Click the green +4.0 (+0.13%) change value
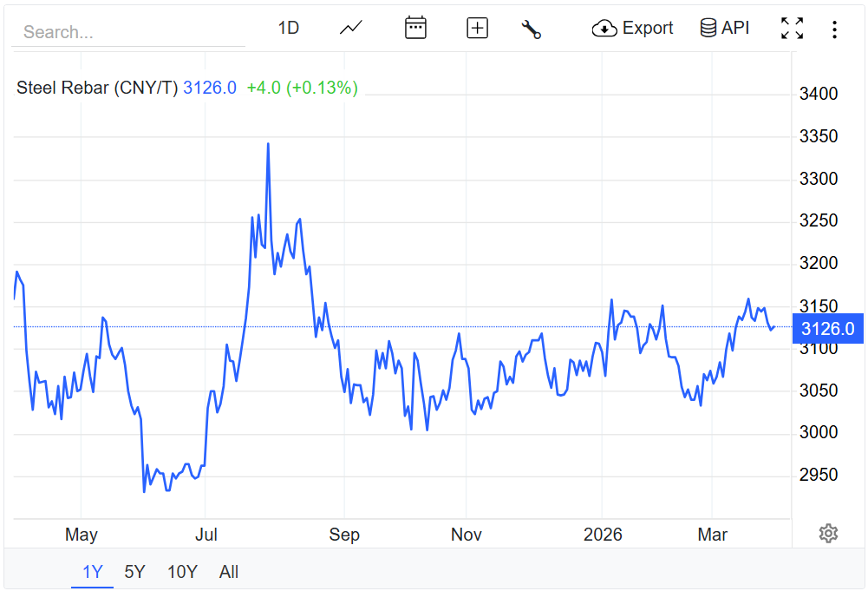The image size is (868, 591). pyautogui.click(x=302, y=88)
